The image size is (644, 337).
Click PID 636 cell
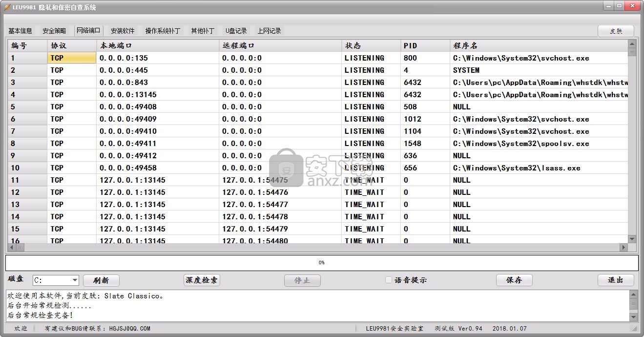(425, 155)
